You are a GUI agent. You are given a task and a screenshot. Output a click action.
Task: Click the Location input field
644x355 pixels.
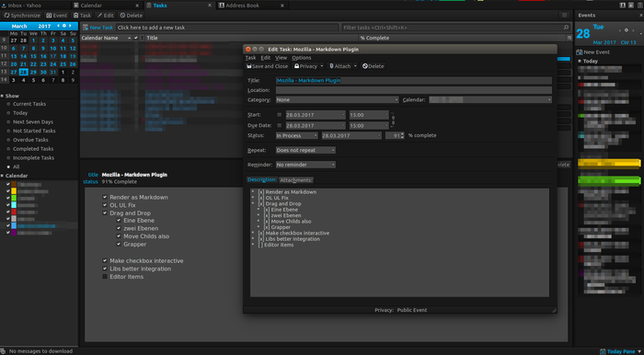pos(414,90)
